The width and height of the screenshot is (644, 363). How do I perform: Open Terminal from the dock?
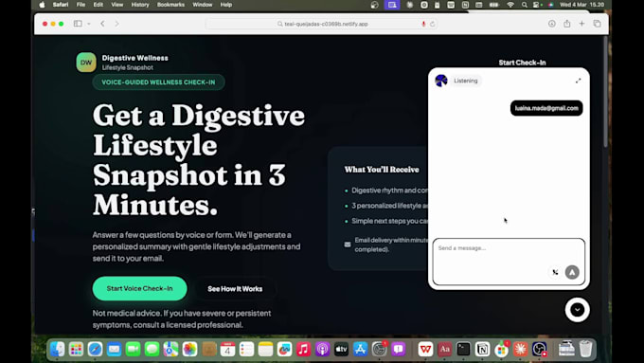463,349
